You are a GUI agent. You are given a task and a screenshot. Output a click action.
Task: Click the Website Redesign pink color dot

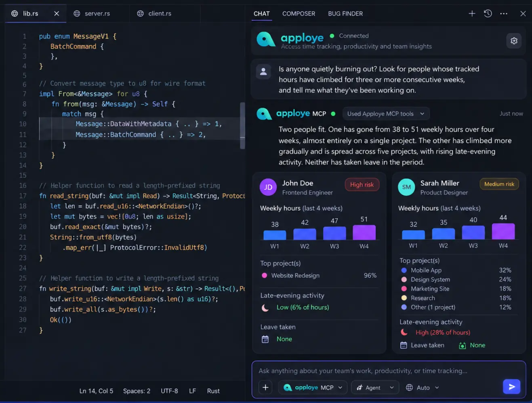(x=264, y=276)
